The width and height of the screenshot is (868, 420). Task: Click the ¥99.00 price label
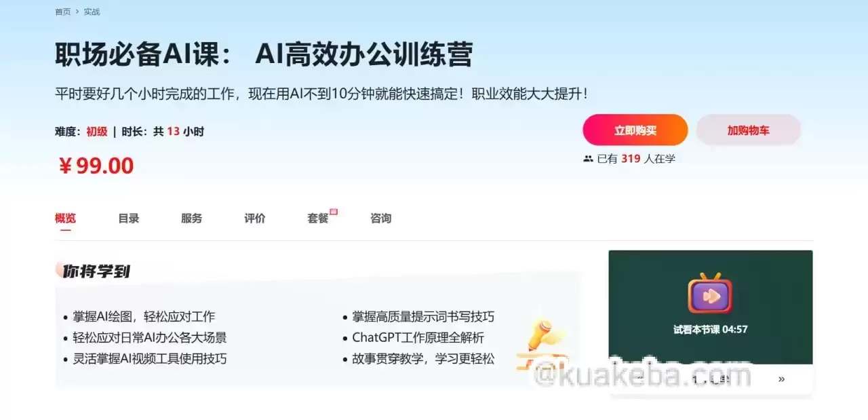tap(96, 166)
